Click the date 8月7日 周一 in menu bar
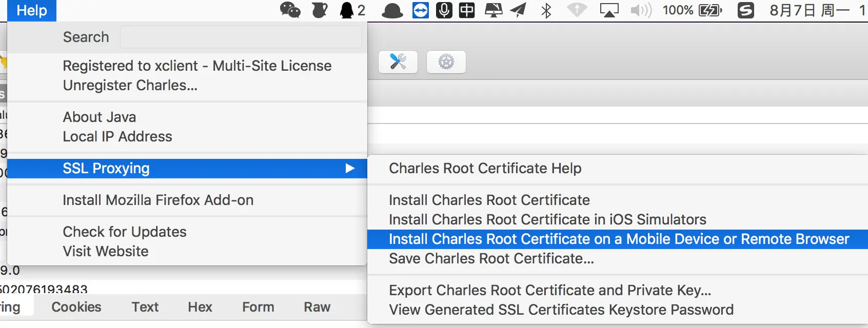 click(x=810, y=10)
